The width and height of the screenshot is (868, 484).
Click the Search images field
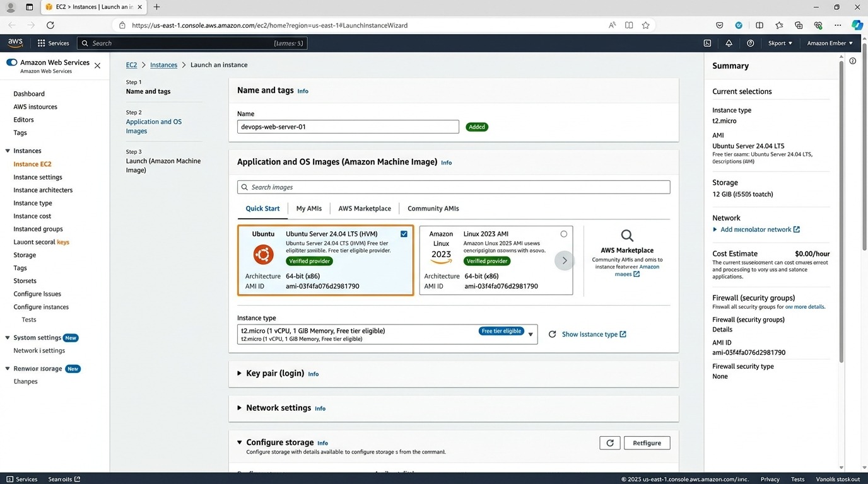click(454, 187)
